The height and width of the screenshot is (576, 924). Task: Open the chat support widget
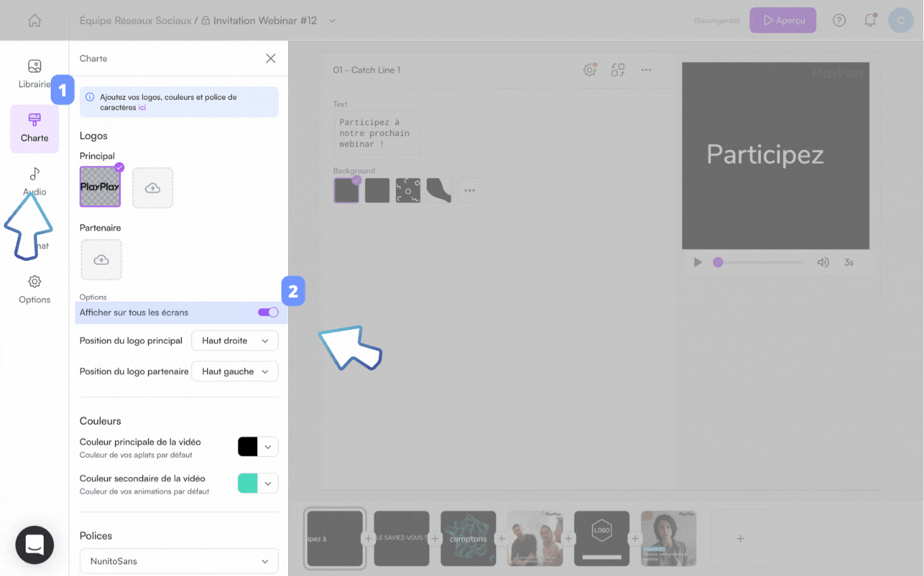(34, 544)
